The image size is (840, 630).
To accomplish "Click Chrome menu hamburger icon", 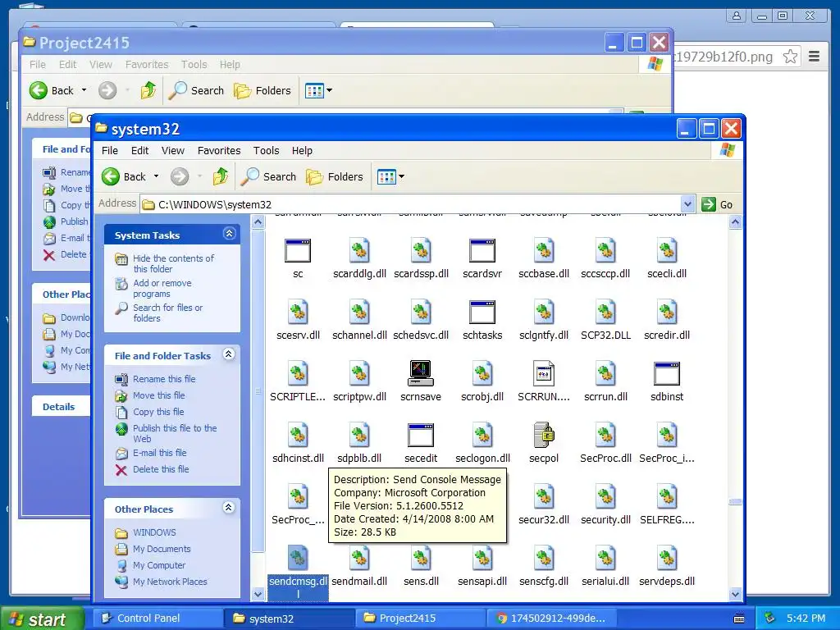I will [814, 57].
